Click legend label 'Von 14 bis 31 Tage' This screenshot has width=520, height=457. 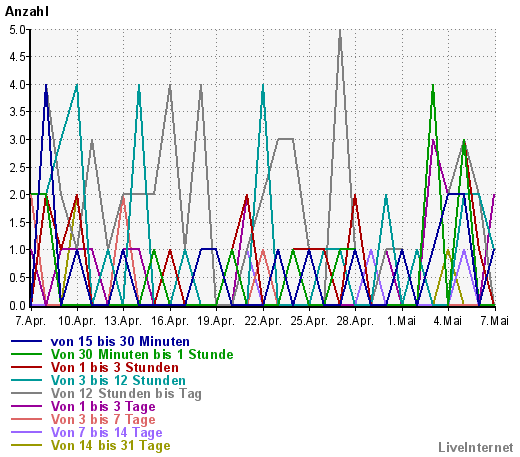pyautogui.click(x=111, y=446)
